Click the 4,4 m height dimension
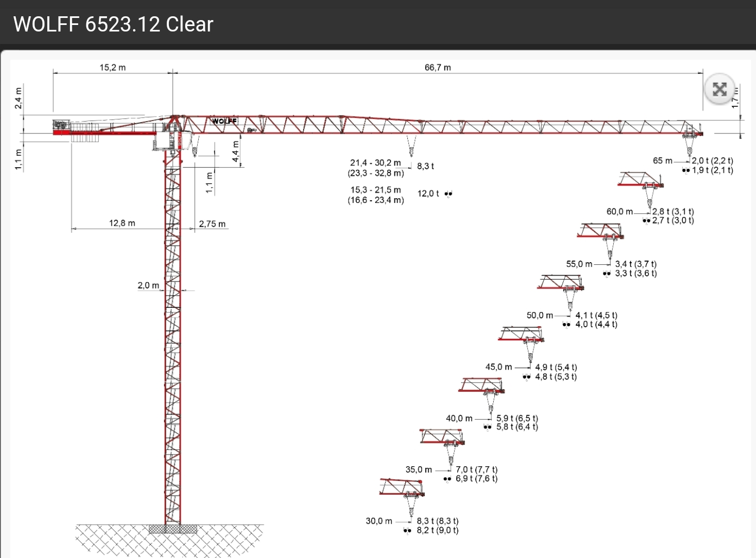756x558 pixels. [235, 151]
